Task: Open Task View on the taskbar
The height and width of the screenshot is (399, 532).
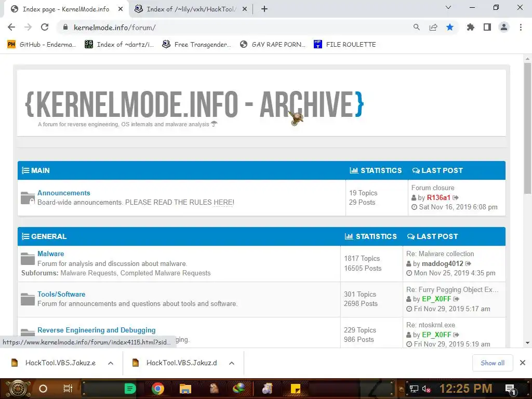Action: [68, 389]
